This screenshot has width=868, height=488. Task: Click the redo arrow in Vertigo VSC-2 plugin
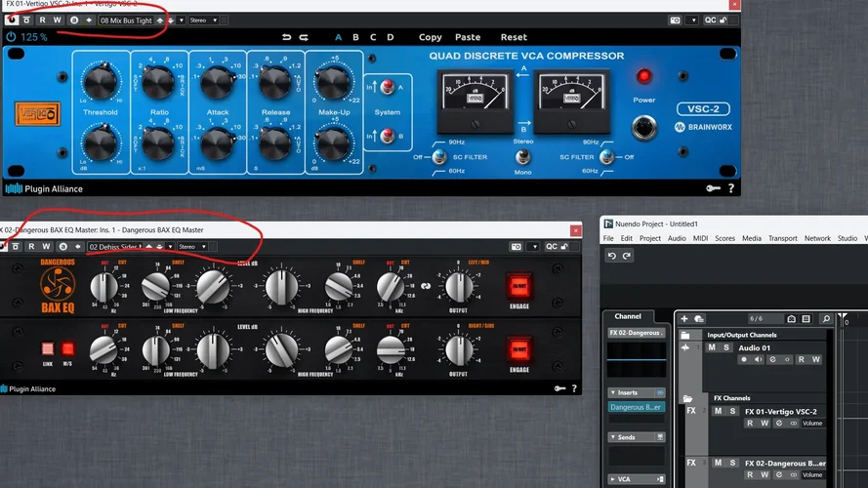pyautogui.click(x=304, y=37)
